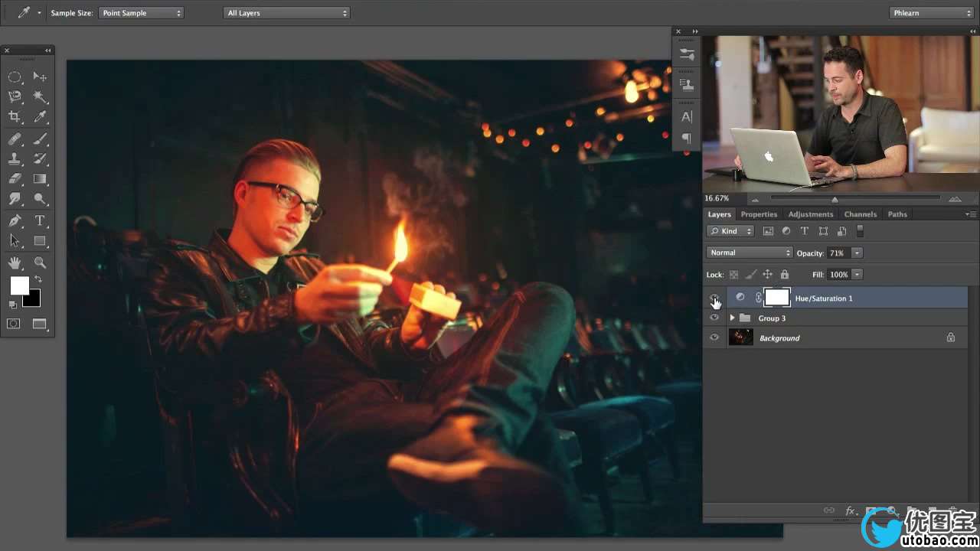
Task: Select the Magic Wand tool
Action: pyautogui.click(x=41, y=97)
